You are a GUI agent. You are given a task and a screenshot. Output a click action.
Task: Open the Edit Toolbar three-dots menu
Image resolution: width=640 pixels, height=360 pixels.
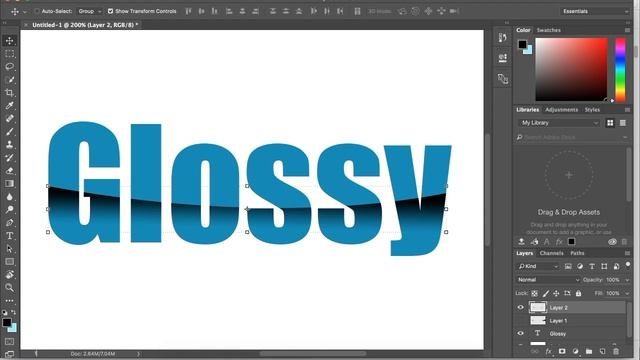click(9, 301)
